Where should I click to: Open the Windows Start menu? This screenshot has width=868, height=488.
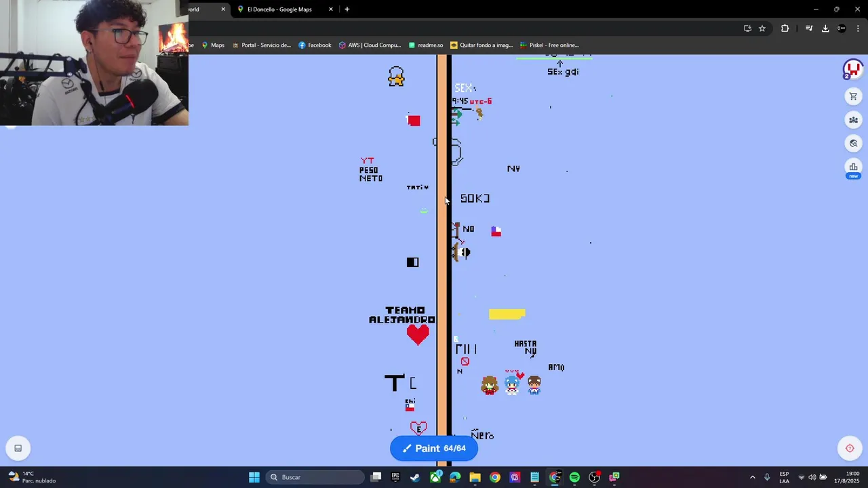tap(254, 477)
